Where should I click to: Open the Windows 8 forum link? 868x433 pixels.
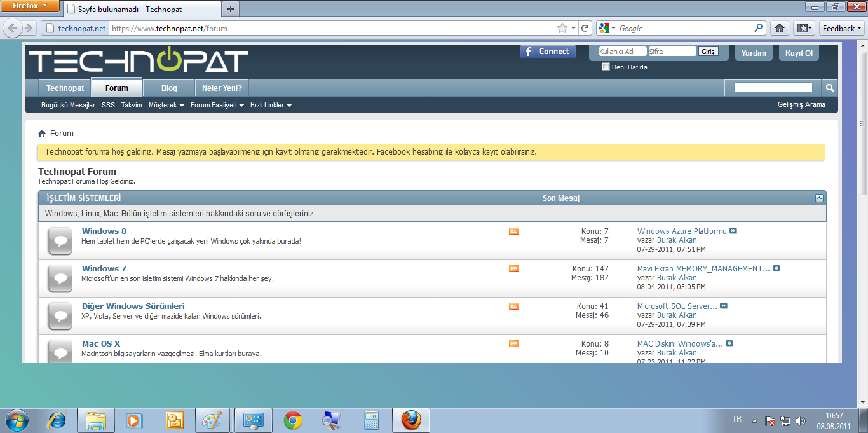104,231
